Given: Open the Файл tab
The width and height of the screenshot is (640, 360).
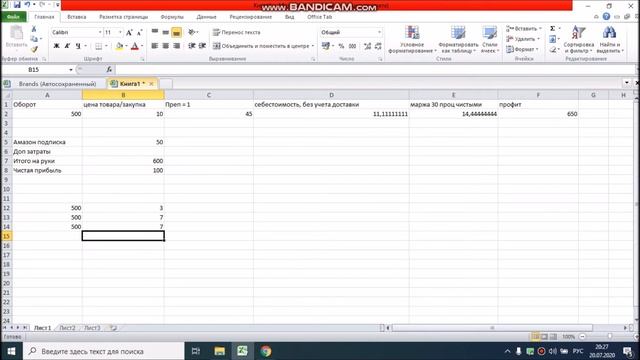Looking at the screenshot, I should pos(13,17).
